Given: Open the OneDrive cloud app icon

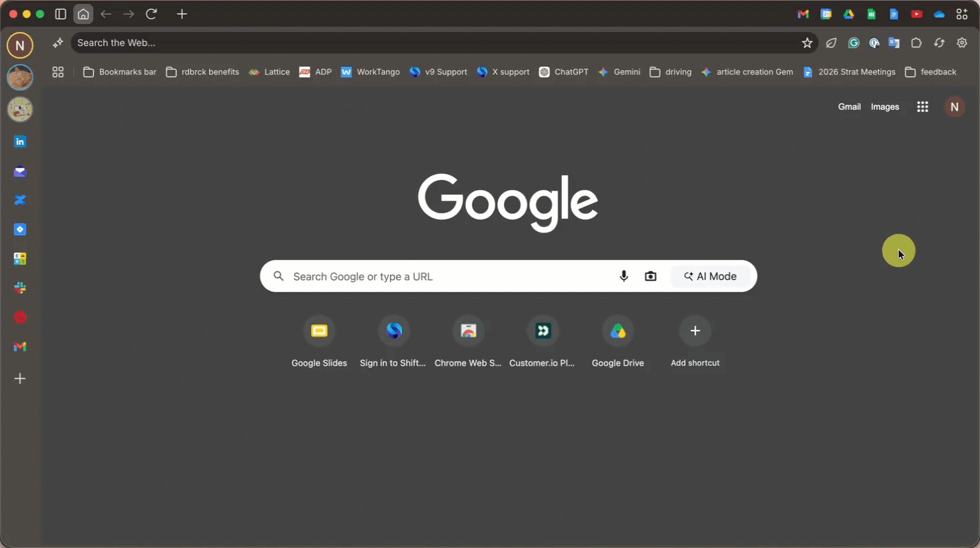Looking at the screenshot, I should pyautogui.click(x=939, y=14).
